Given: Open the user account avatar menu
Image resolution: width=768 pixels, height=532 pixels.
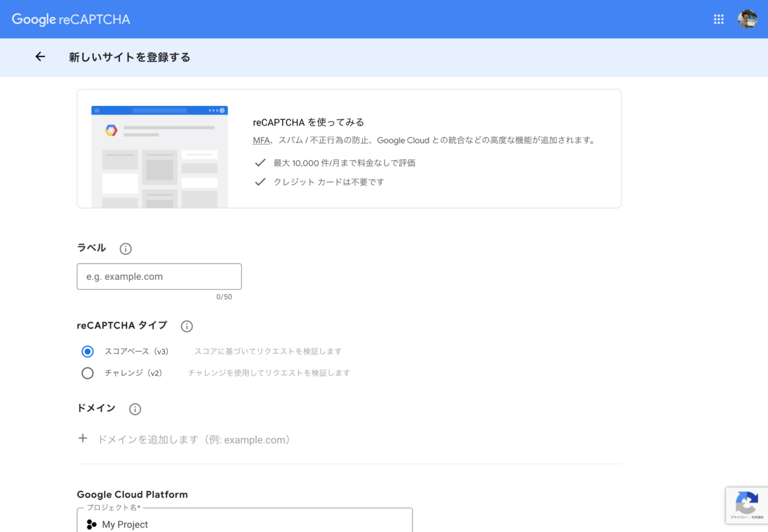Looking at the screenshot, I should pyautogui.click(x=747, y=19).
